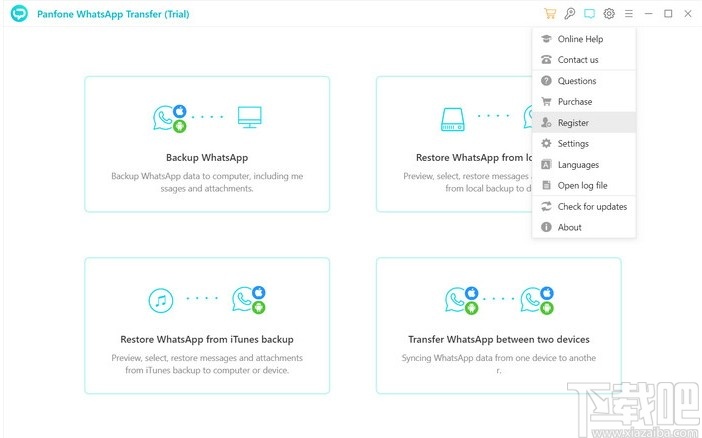Screen dimensions: 702x438
Task: Open the Backup WhatsApp card
Action: [x=207, y=144]
